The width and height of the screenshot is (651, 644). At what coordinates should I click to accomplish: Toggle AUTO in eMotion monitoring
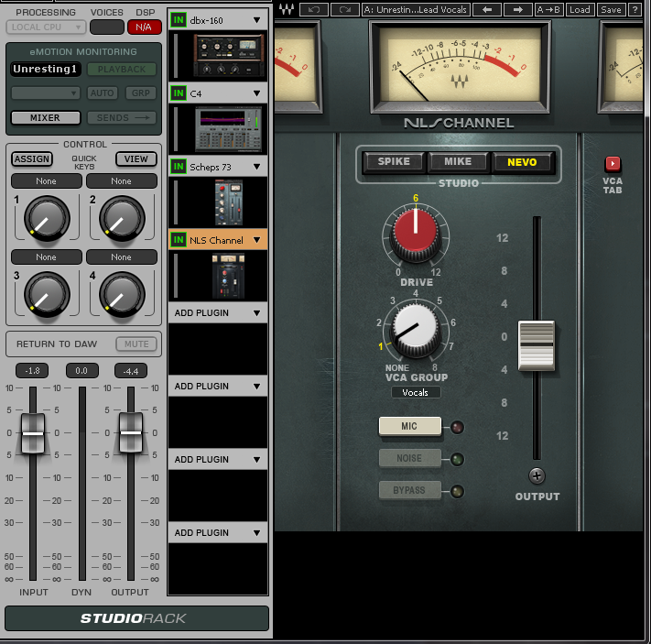(102, 93)
